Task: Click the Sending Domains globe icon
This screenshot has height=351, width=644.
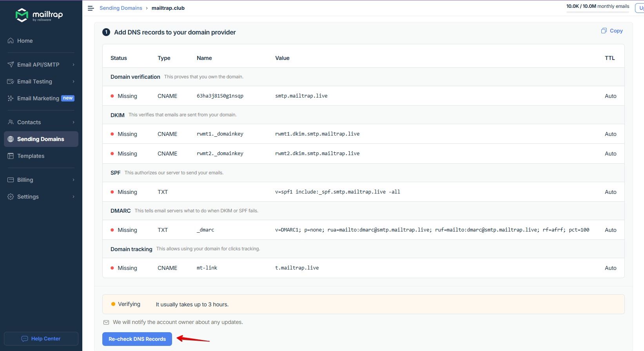Action: (x=11, y=139)
